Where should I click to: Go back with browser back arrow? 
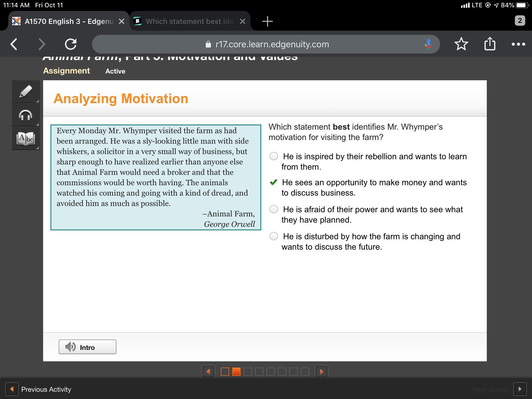[x=14, y=44]
